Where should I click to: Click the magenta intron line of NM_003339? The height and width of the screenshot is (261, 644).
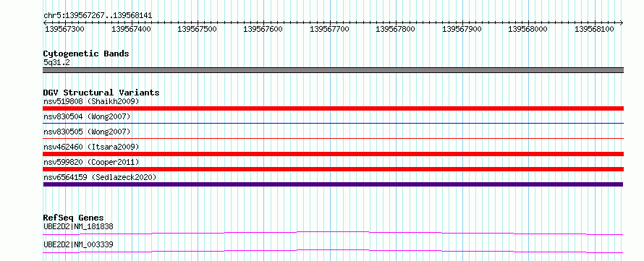tap(333, 251)
